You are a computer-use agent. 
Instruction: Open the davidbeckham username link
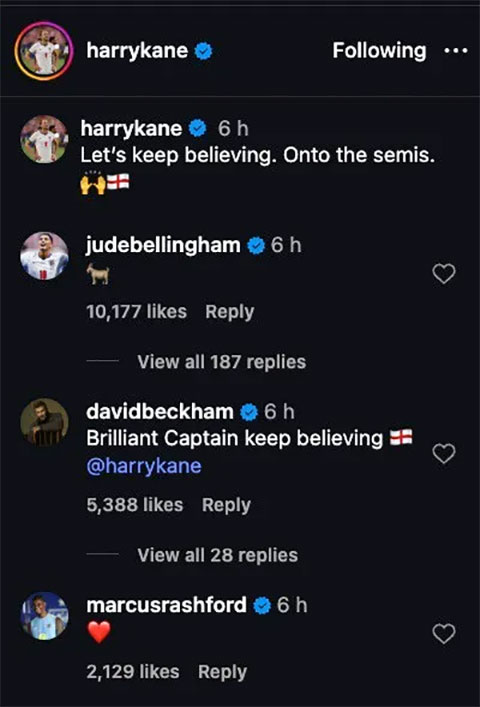[160, 411]
